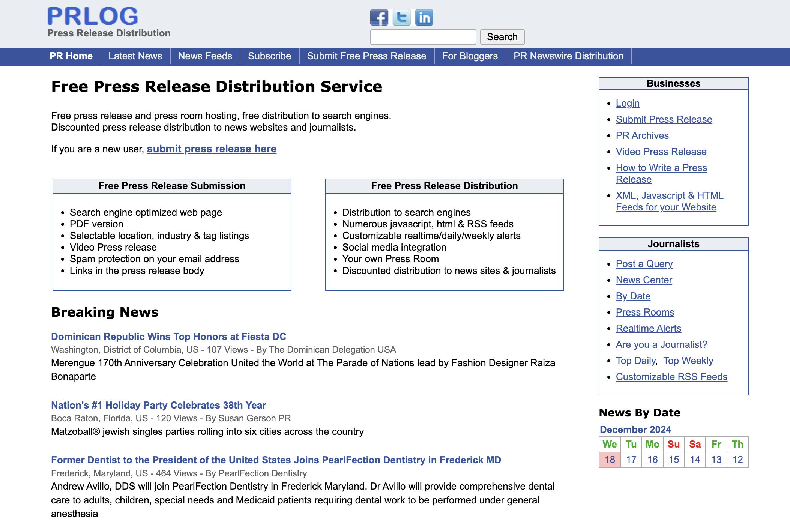Screen dimensions: 790x532
Task: Click the 'Breaking News' heading
Action: point(105,312)
